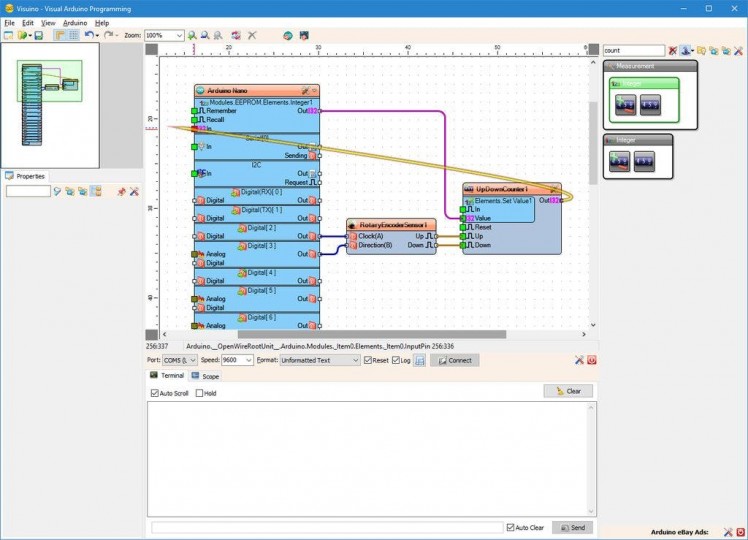The width and height of the screenshot is (748, 540).
Task: Click the zoom in magnifier icon
Action: [193, 35]
